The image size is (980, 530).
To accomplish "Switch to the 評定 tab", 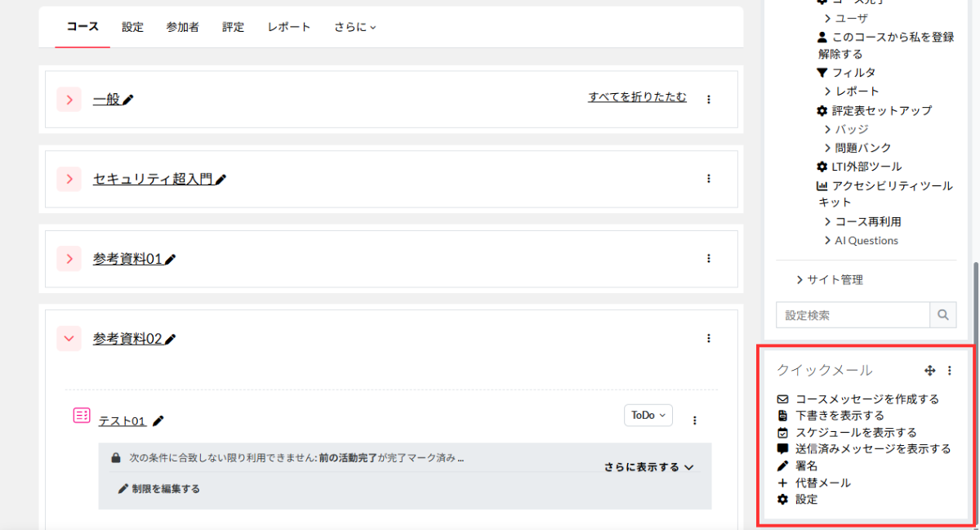I will 233,27.
